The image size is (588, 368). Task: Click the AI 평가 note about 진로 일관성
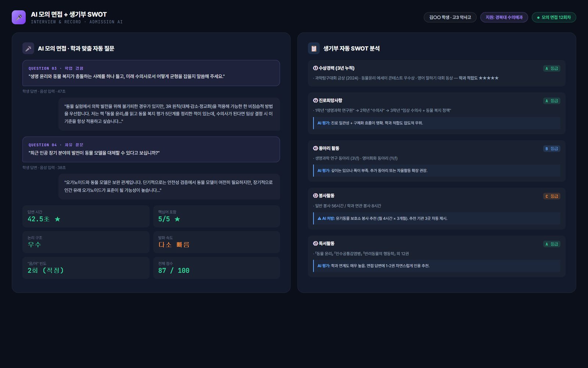(437, 123)
